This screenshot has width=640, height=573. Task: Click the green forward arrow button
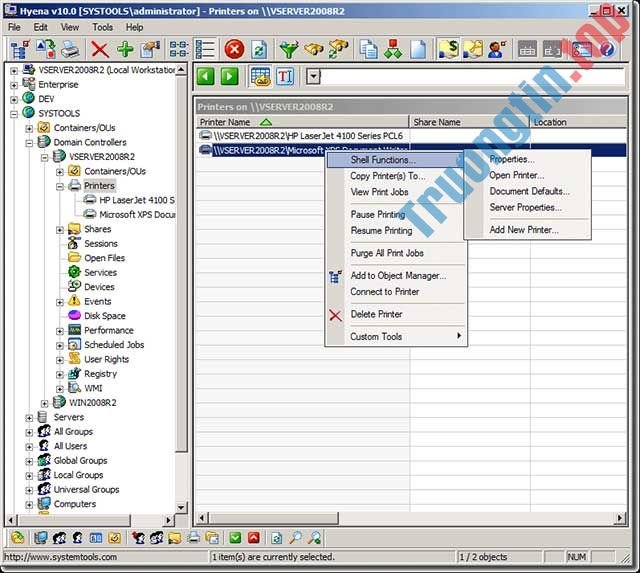[x=229, y=76]
